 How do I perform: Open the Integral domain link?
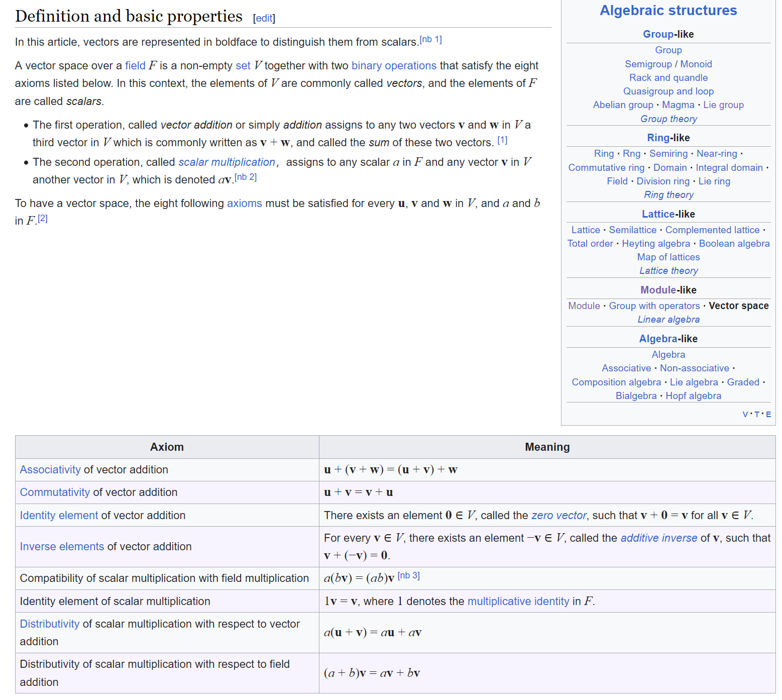(x=729, y=168)
